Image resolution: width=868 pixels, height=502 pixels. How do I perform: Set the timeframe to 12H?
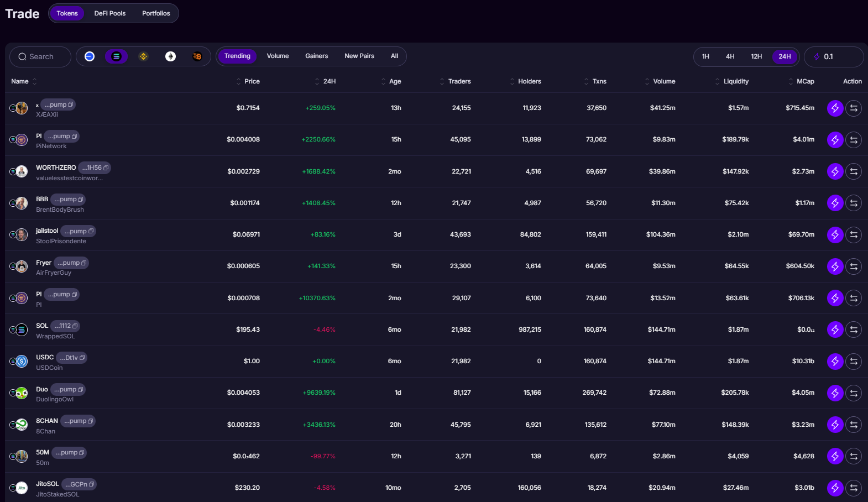pos(756,56)
